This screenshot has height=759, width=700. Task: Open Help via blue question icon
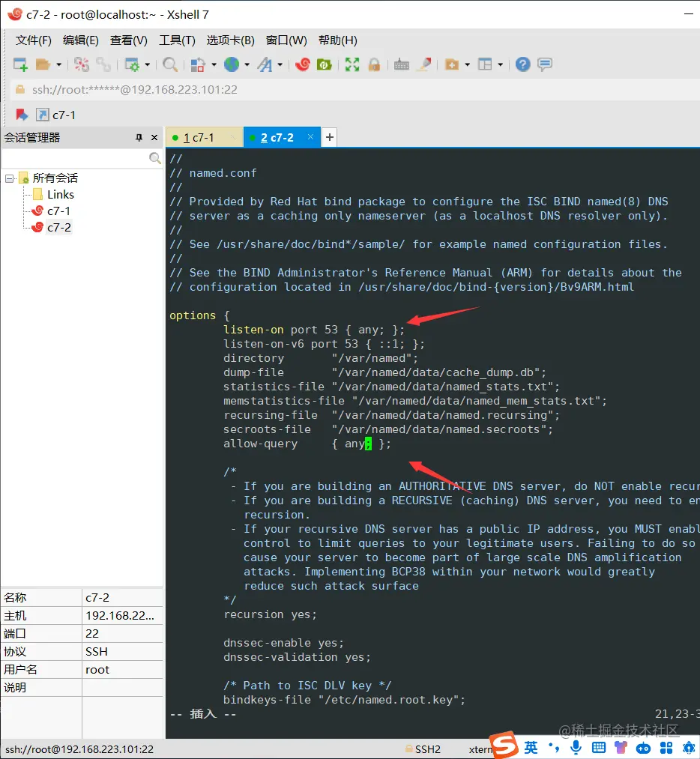523,64
